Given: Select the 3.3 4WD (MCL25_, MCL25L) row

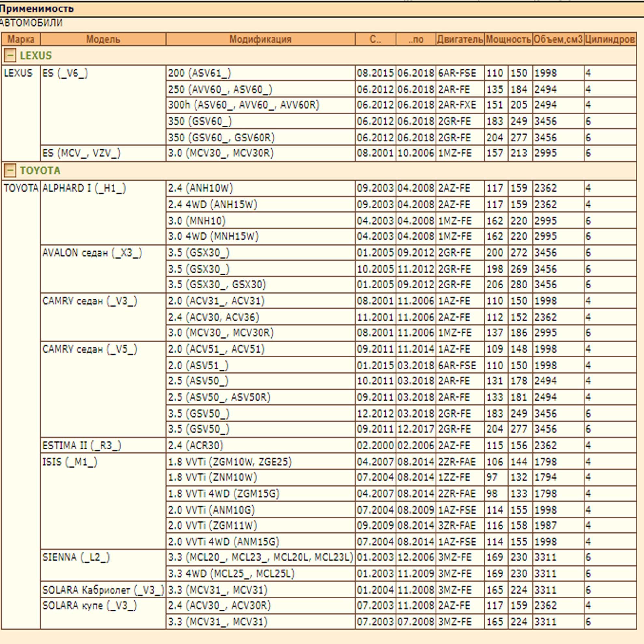Looking at the screenshot, I should pyautogui.click(x=401, y=573).
